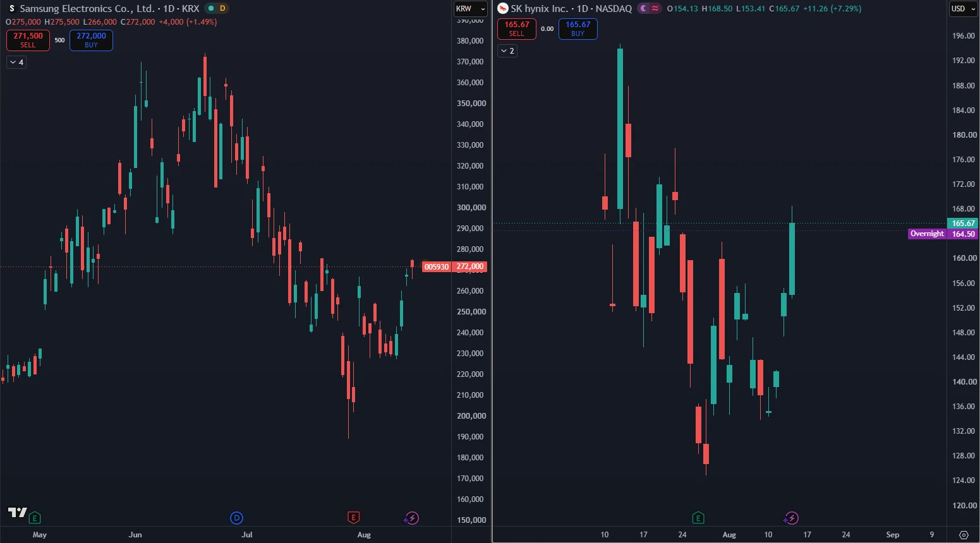This screenshot has height=543, width=980.
Task: Click the 500 spread value on Samsung chart
Action: [59, 40]
